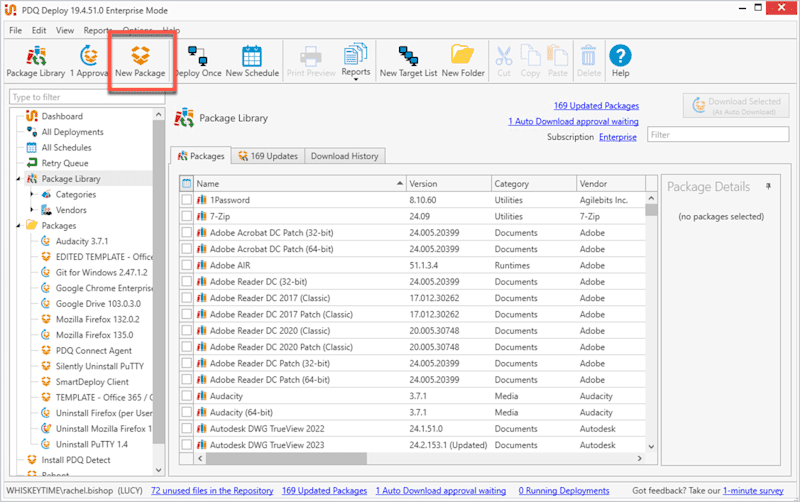This screenshot has width=800, height=502.
Task: Click the 169 Updated Packages link at top
Action: [x=596, y=106]
